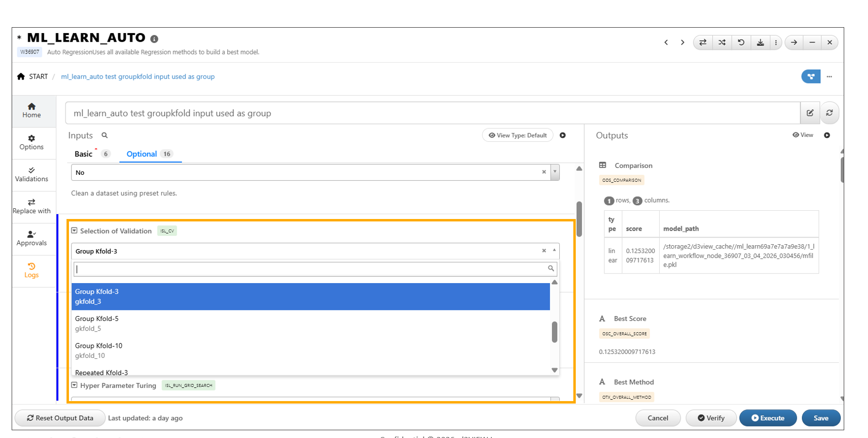Click the refresh icon beside the name field

[829, 113]
